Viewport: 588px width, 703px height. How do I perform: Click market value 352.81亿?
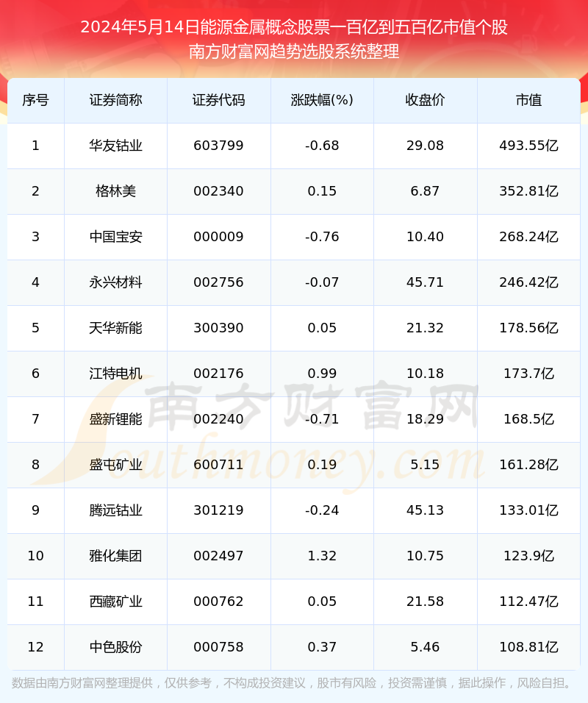coord(529,191)
